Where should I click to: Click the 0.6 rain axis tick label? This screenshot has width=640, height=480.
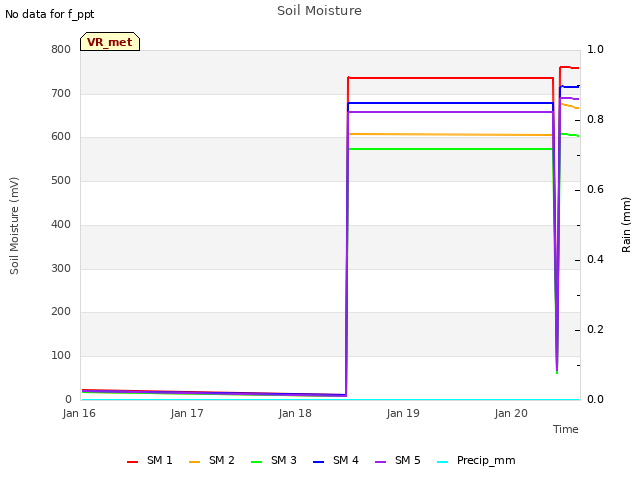click(x=595, y=190)
